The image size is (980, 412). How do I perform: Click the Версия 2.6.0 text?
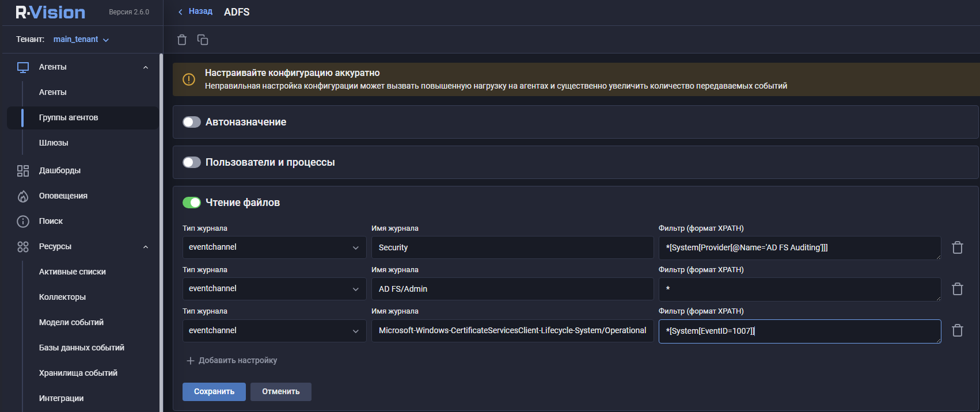pos(129,12)
